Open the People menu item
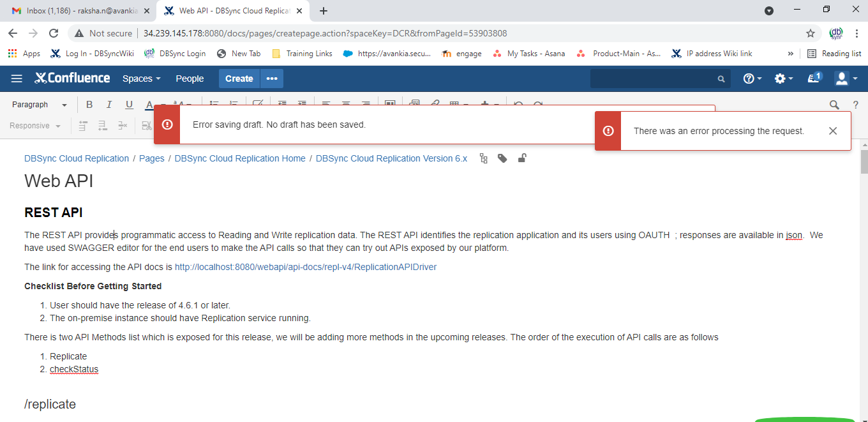Screen dimensions: 868x422 point(190,79)
